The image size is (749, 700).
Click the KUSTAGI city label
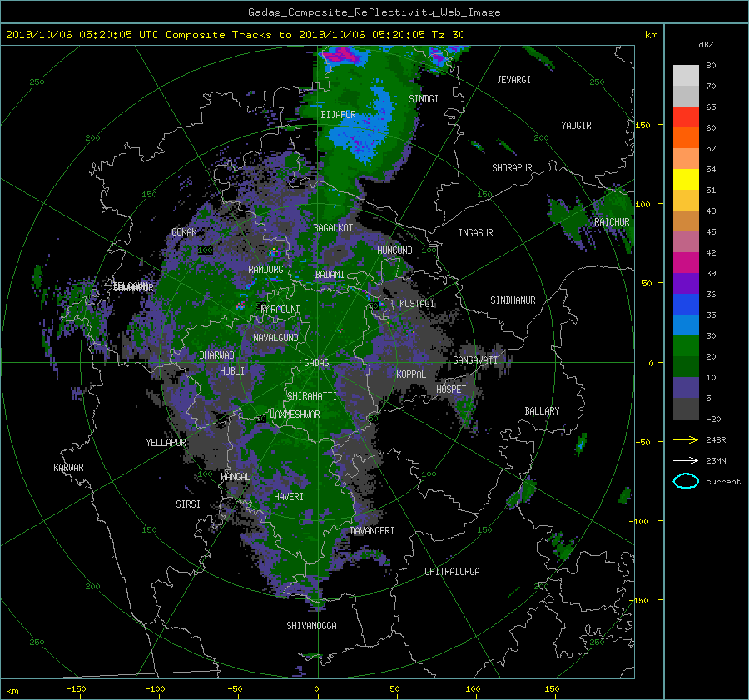417,304
